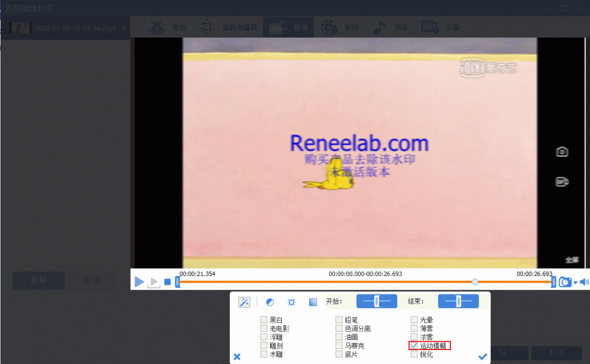Check the 浮雕 emboss effect

click(264, 337)
